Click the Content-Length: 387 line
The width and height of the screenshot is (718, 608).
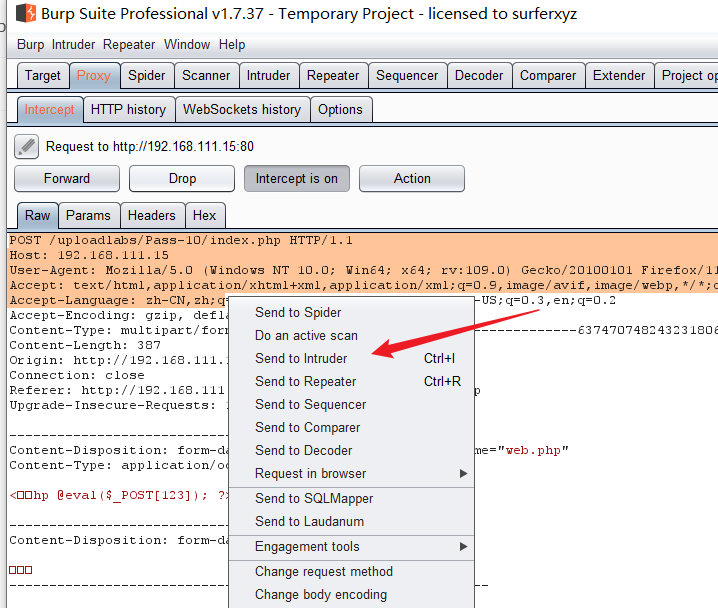tap(85, 345)
